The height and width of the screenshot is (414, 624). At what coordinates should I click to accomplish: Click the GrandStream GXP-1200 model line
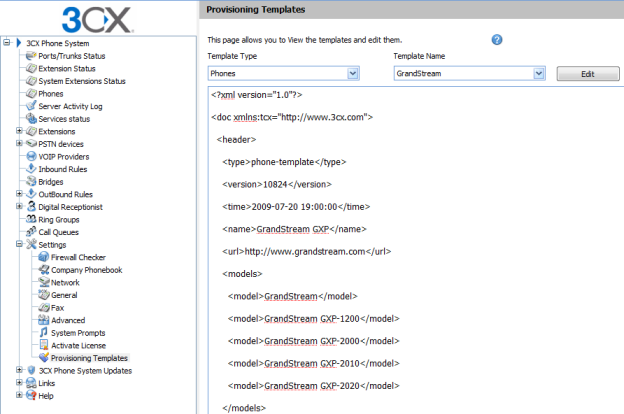click(x=314, y=319)
